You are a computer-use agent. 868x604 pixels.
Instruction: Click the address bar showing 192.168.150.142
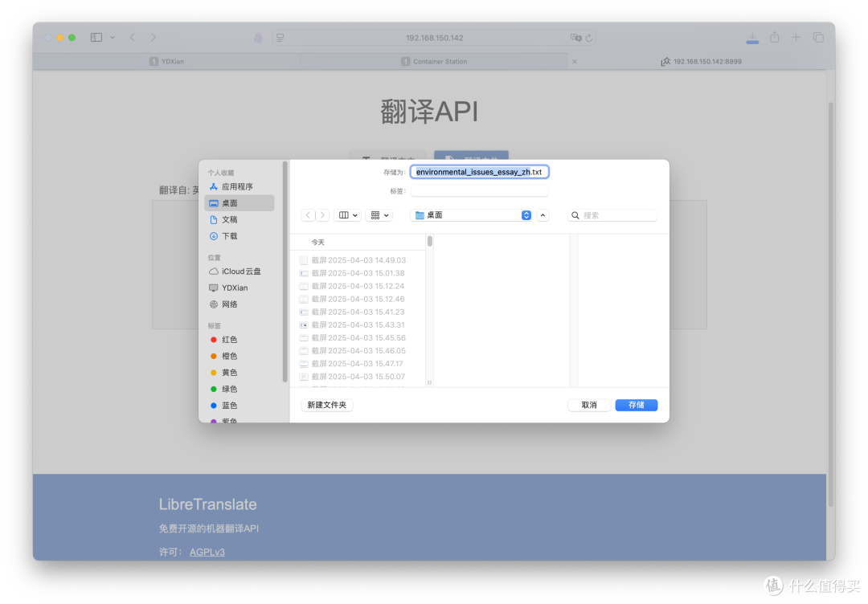(x=434, y=38)
